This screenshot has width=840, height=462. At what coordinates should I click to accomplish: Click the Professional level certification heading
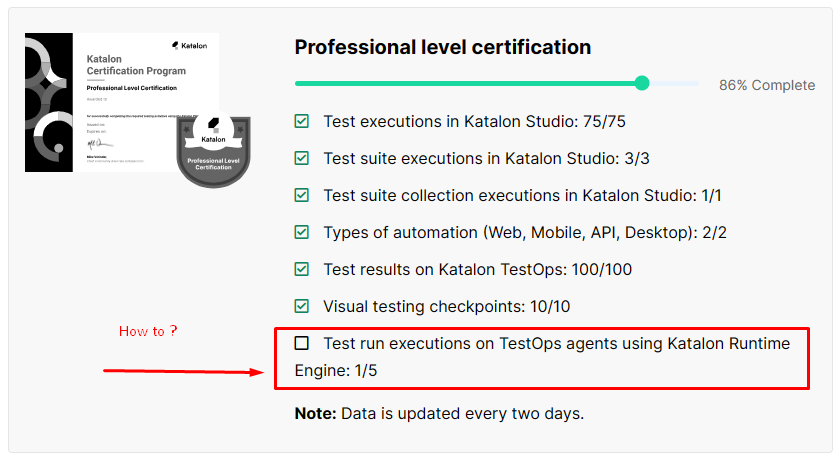coord(443,47)
